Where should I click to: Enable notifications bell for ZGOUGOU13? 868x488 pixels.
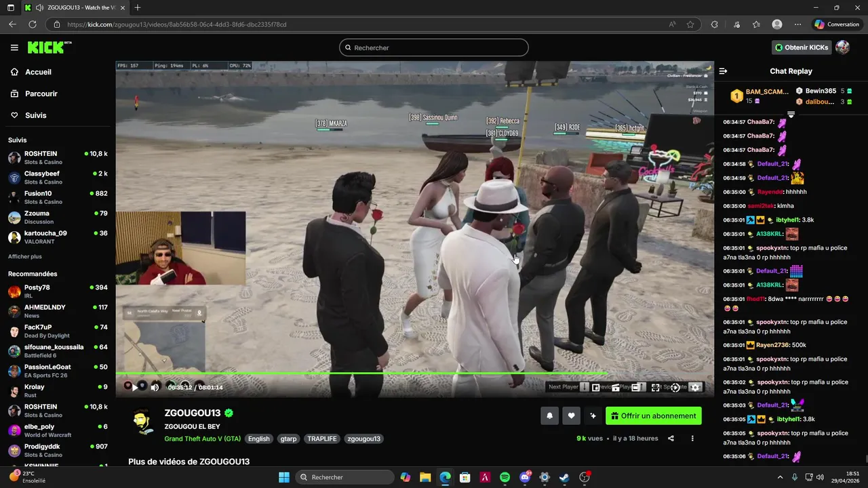(550, 416)
